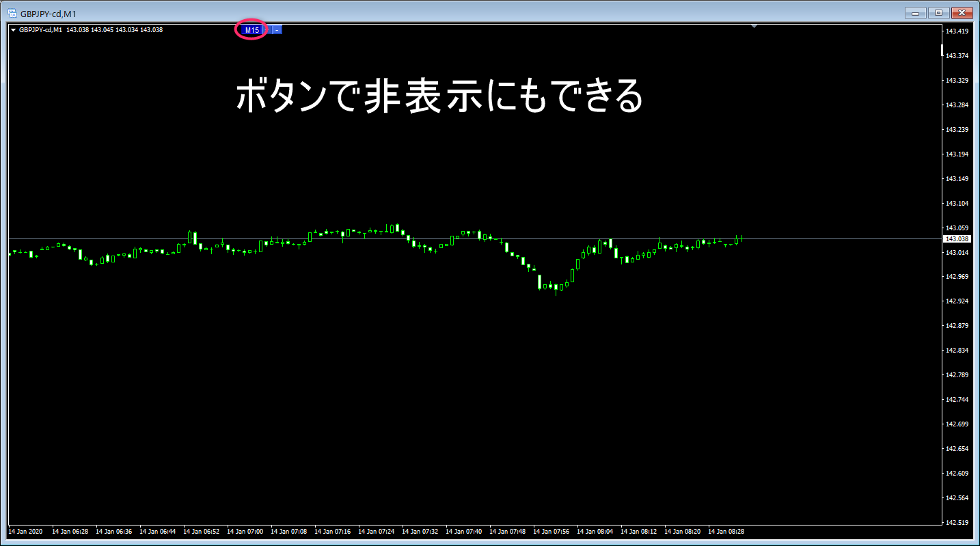The width and height of the screenshot is (980, 546).
Task: Click the 142.519 price axis label
Action: (x=955, y=523)
